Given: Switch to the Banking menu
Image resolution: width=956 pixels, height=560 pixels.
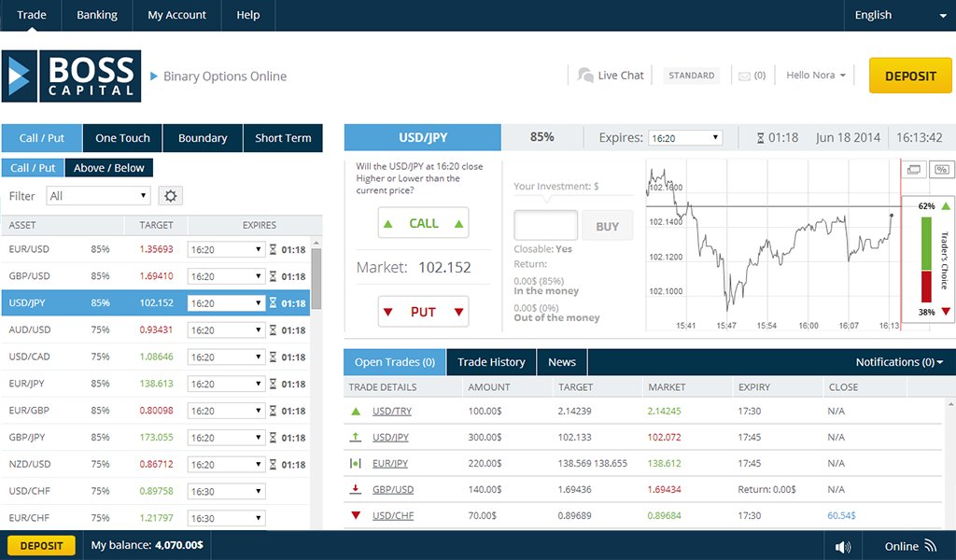Looking at the screenshot, I should (97, 15).
